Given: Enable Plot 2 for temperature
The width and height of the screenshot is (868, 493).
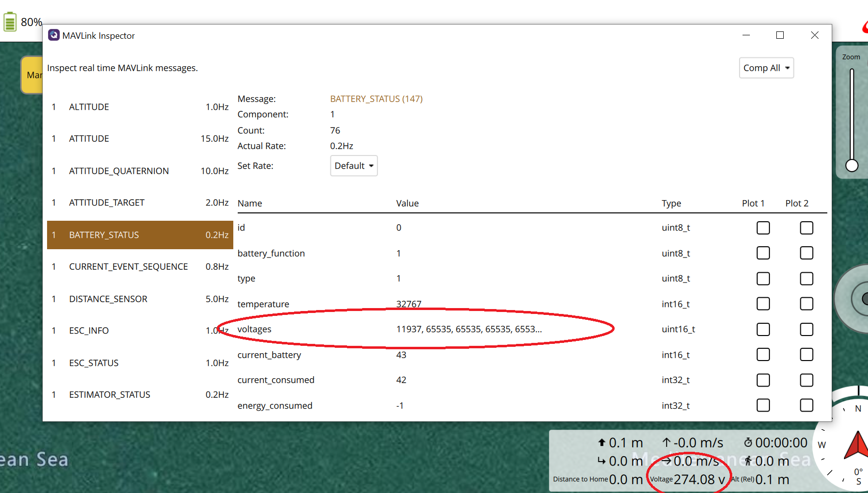Looking at the screenshot, I should 806,304.
